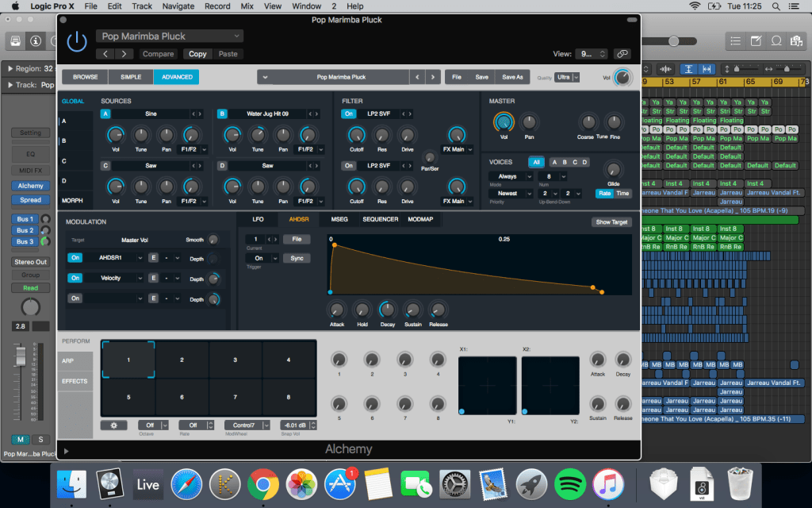Screen dimensions: 812x508
Task: Click the Save As button
Action: click(x=512, y=77)
